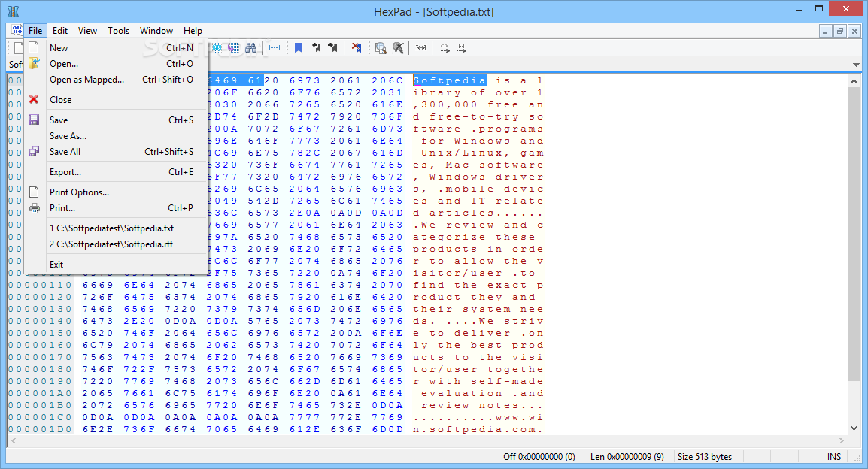The image size is (868, 469).
Task: Click the last arrow toolbar icon
Action: pyautogui.click(x=462, y=48)
